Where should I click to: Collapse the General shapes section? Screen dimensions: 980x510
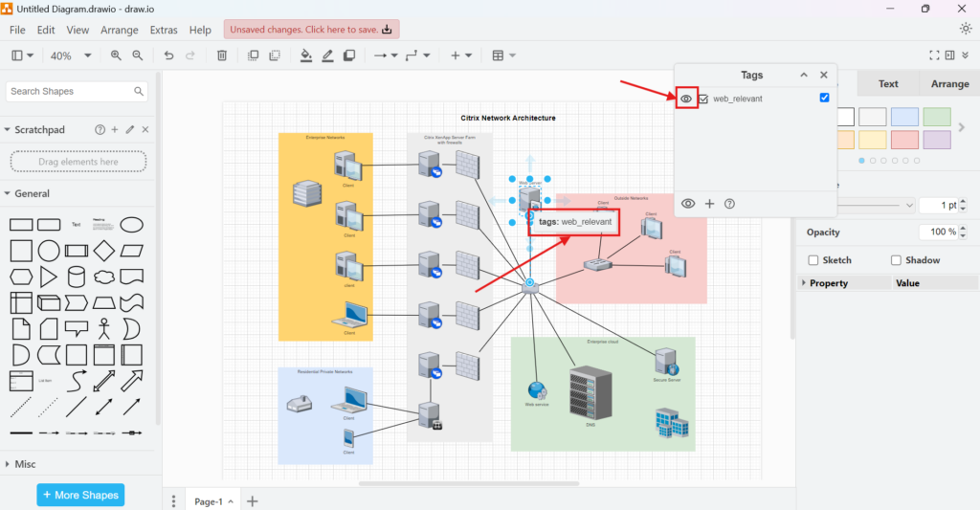click(8, 193)
